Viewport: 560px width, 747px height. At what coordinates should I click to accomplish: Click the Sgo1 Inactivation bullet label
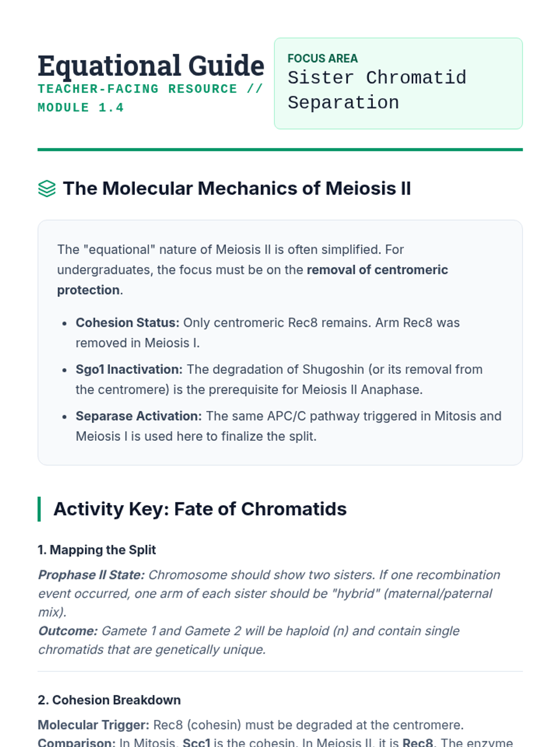tap(129, 369)
